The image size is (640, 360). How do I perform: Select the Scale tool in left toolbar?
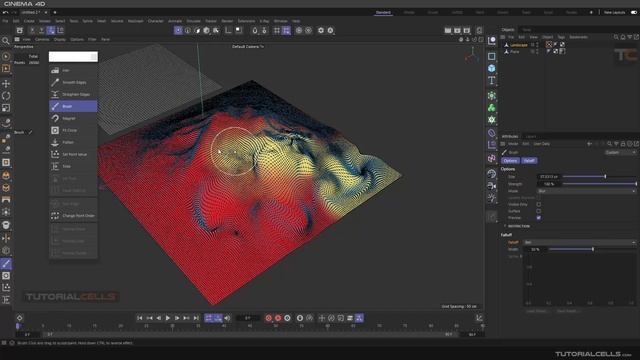pyautogui.click(x=6, y=108)
